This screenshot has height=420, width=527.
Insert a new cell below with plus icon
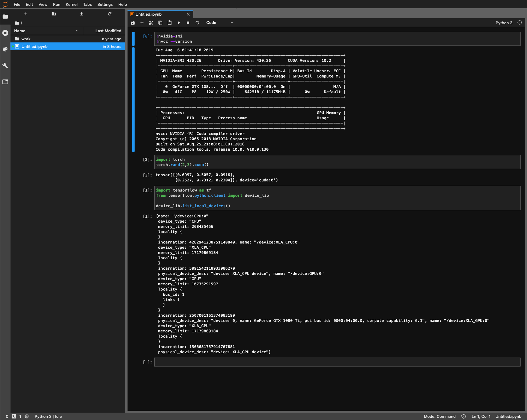click(x=142, y=23)
